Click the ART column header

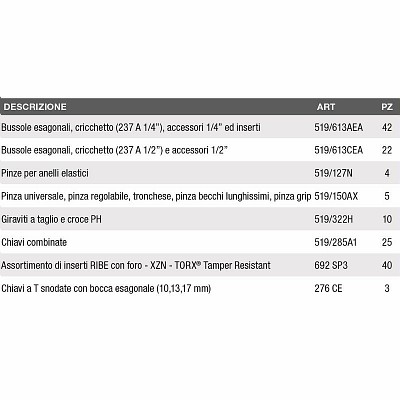[x=326, y=107]
